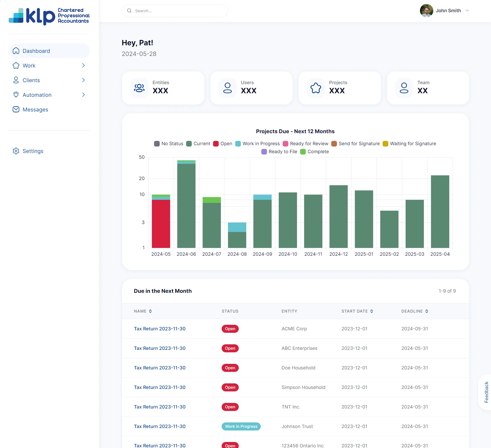Toggle the Complete legend series
The height and width of the screenshot is (448, 491).
[314, 152]
